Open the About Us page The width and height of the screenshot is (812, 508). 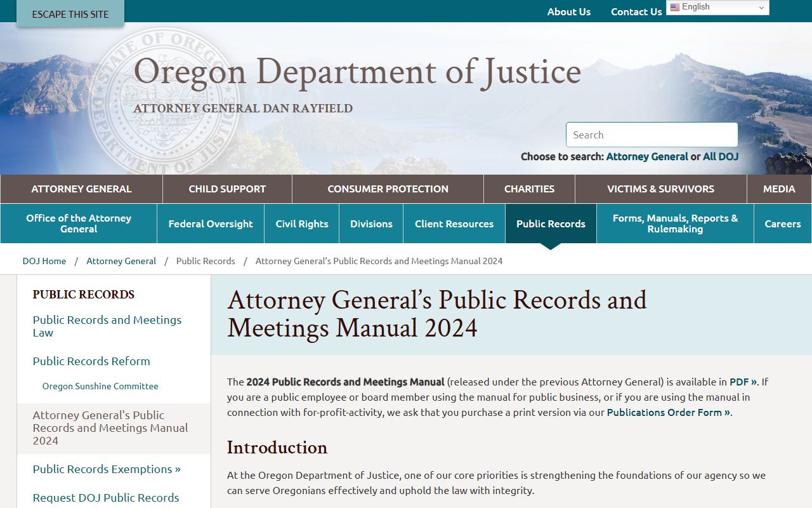[x=569, y=11]
